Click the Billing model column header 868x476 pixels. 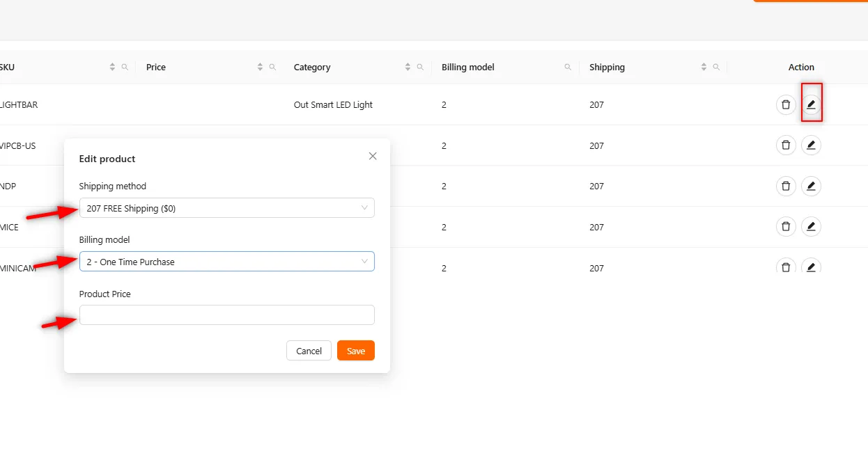(468, 68)
